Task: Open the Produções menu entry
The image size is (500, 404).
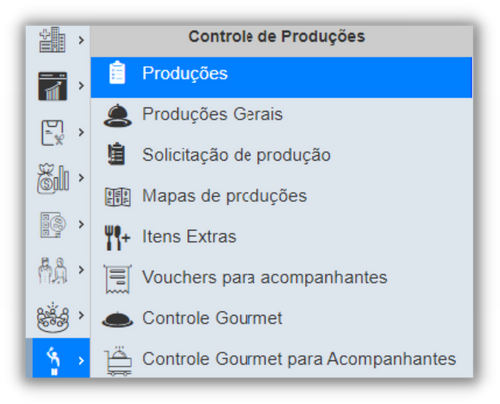Action: click(281, 77)
